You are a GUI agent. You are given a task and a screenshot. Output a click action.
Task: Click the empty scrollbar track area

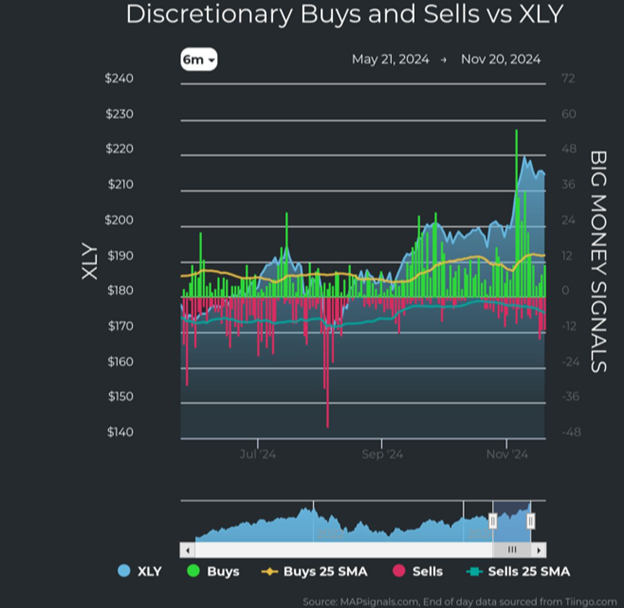pyautogui.click(x=340, y=549)
